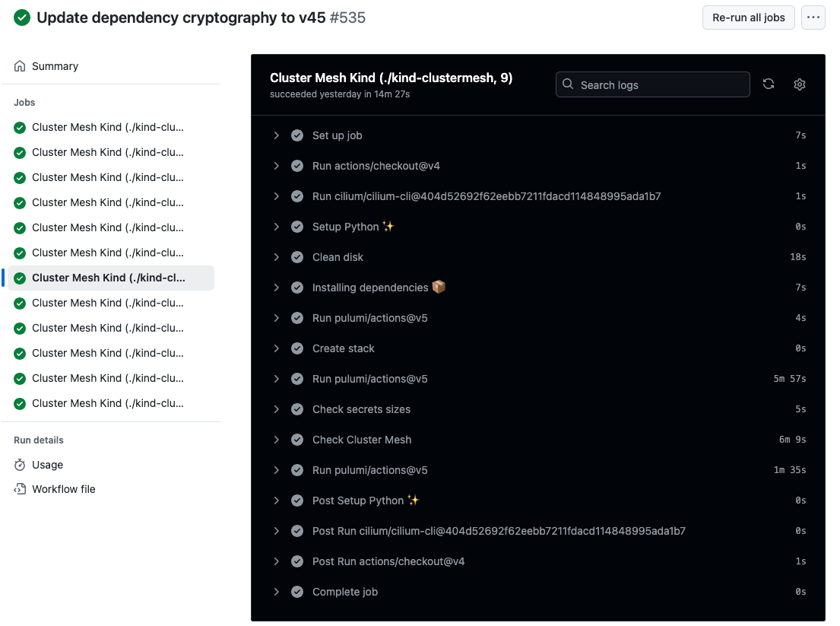Click the green check on the selected job
840x626 pixels.
(20, 278)
